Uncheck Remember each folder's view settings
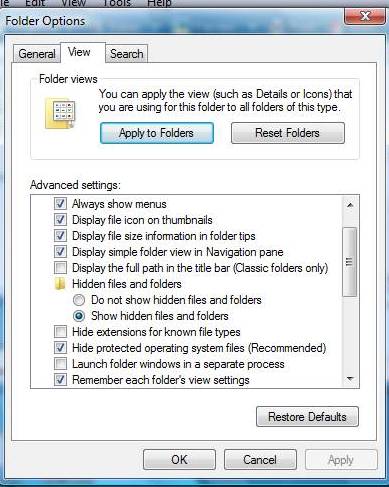Viewport: 389px width, 487px height. [60, 380]
